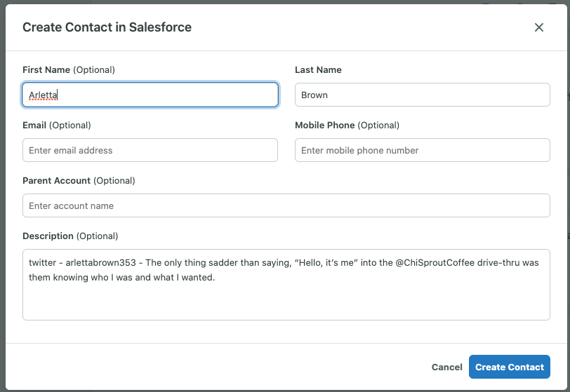This screenshot has width=570, height=392.
Task: Click the Description (Optional) label
Action: [70, 236]
